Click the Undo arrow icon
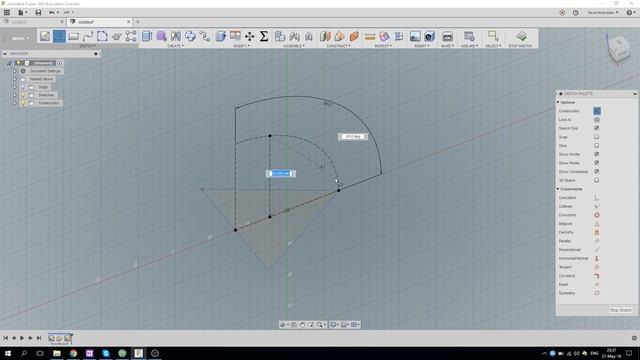The width and height of the screenshot is (640, 360). coord(52,13)
